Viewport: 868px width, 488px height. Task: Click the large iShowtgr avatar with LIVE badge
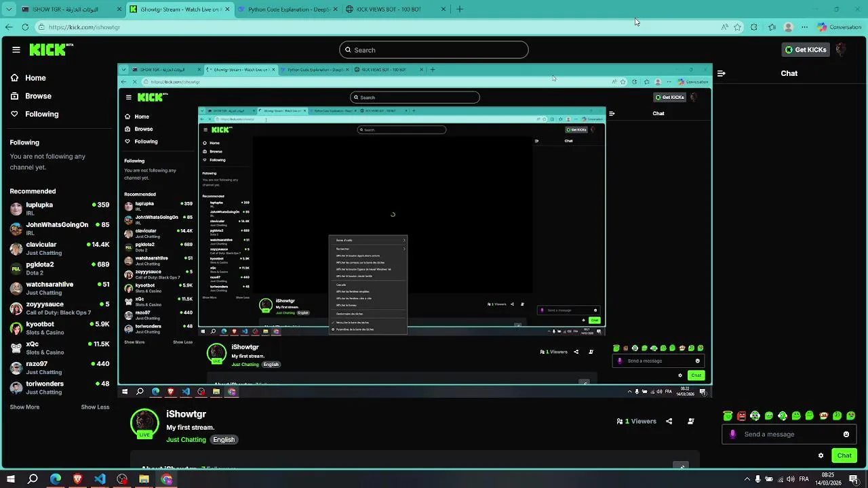tap(144, 424)
